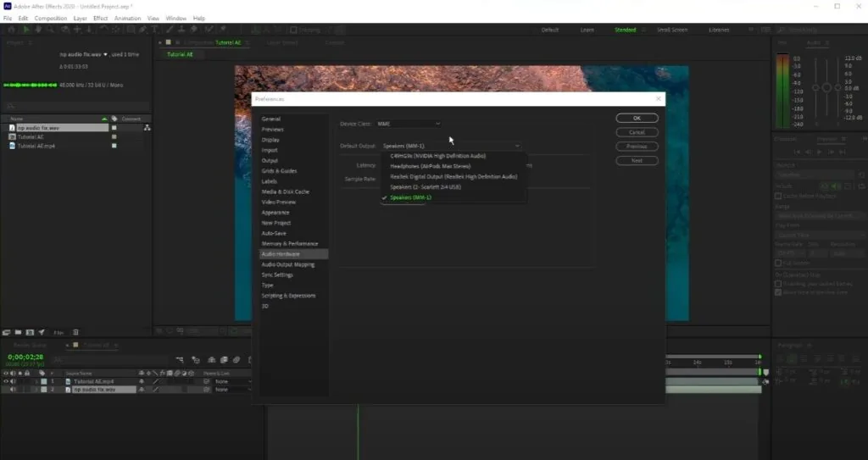
Task: Click the center audio level slider knob
Action: click(826, 88)
